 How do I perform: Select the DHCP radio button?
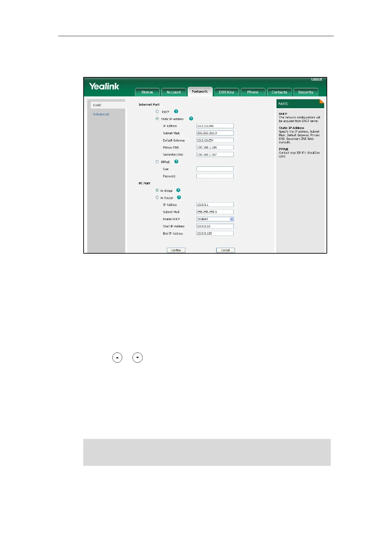[x=157, y=112]
